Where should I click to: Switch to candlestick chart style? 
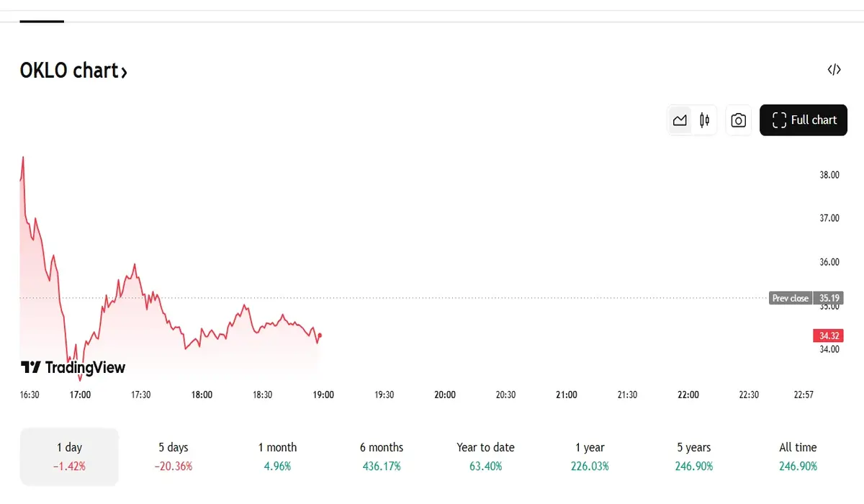point(704,120)
